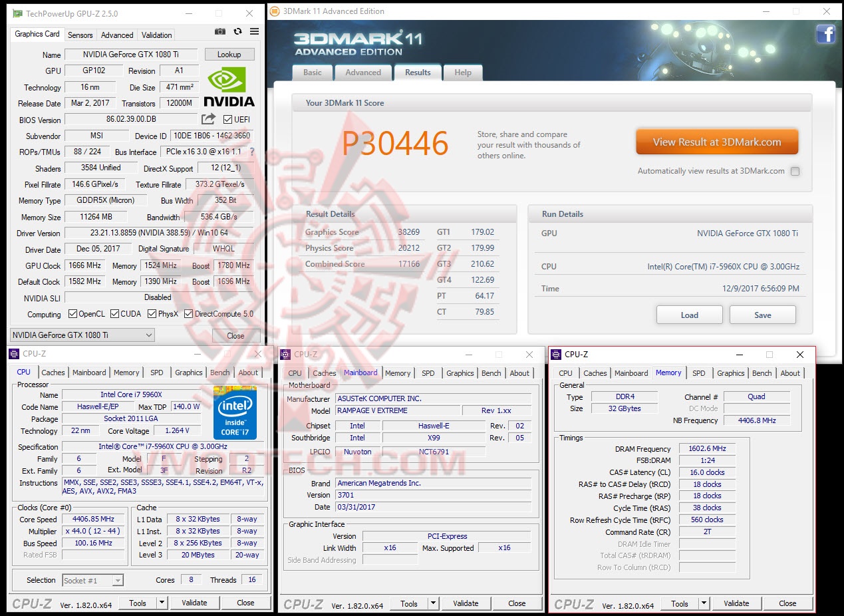
Task: Toggle the CUDA checkbox in GPU-Z
Action: coord(114,313)
